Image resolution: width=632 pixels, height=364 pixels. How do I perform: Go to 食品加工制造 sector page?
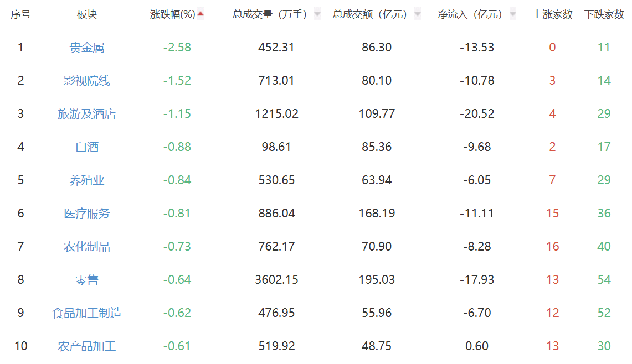pos(86,313)
